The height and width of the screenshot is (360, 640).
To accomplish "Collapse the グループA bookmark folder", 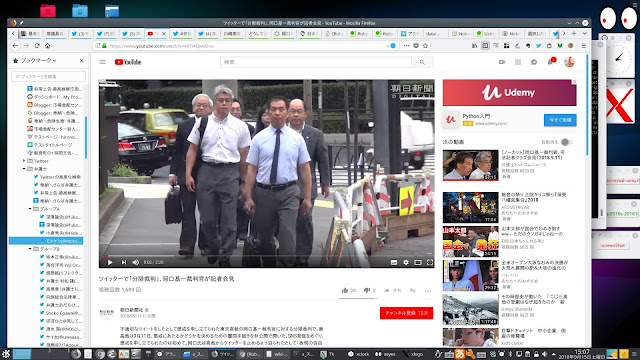I will tap(30, 209).
